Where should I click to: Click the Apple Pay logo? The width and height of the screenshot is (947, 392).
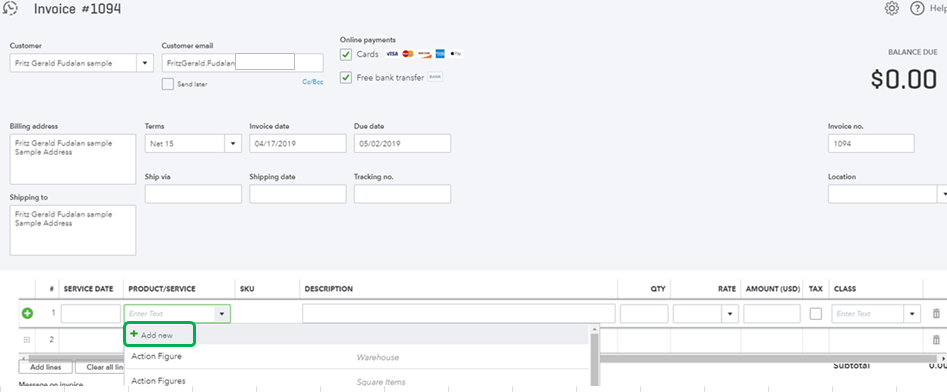pos(455,54)
